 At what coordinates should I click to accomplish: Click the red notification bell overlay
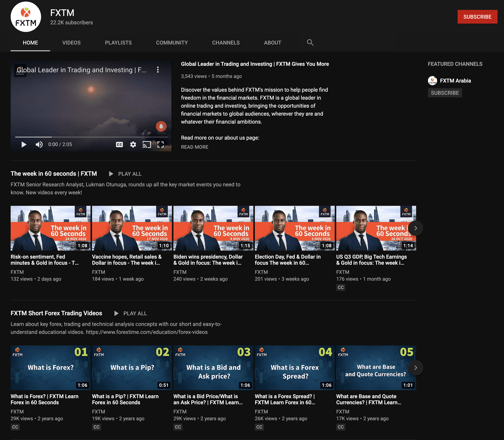[x=161, y=126]
